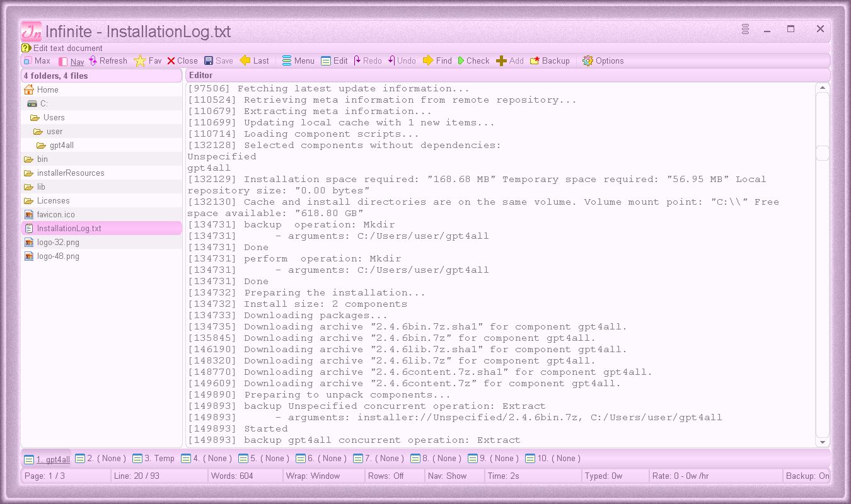Click the Last button

[x=251, y=60]
